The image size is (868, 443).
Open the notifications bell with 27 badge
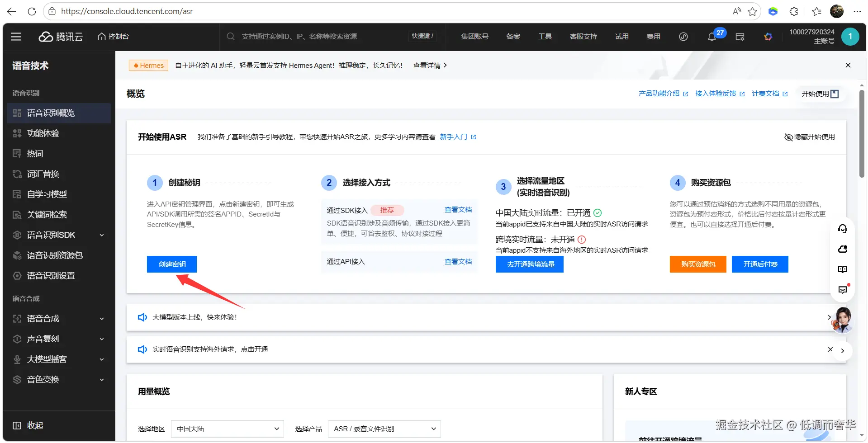[x=712, y=37]
